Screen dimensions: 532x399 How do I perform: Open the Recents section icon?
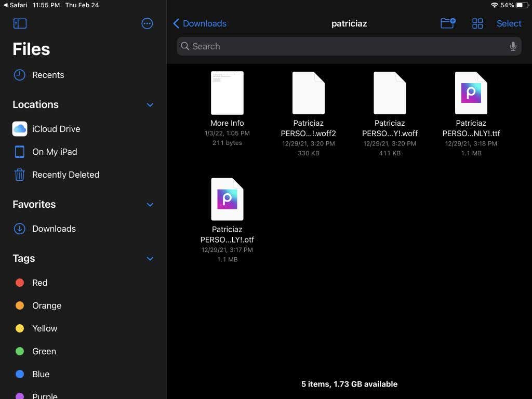coord(19,75)
